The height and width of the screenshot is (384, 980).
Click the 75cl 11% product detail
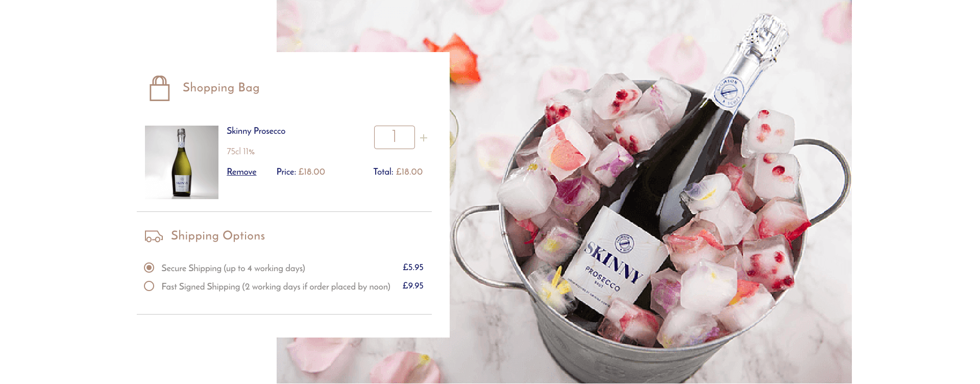tap(240, 151)
